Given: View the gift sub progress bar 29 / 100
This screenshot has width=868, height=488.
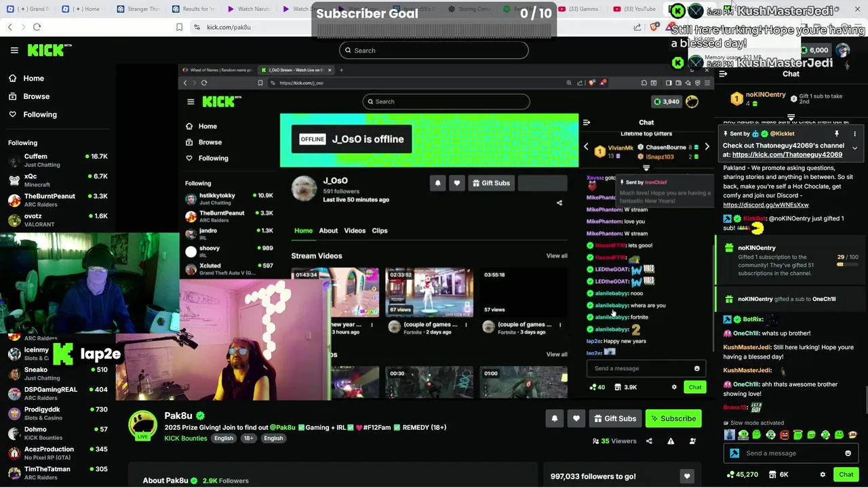Looking at the screenshot, I should pyautogui.click(x=848, y=264).
